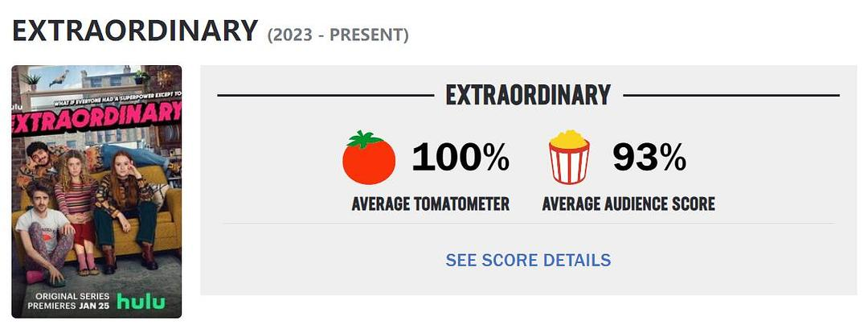This screenshot has width=868, height=329.
Task: Click the 93% audience score
Action: 649,158
